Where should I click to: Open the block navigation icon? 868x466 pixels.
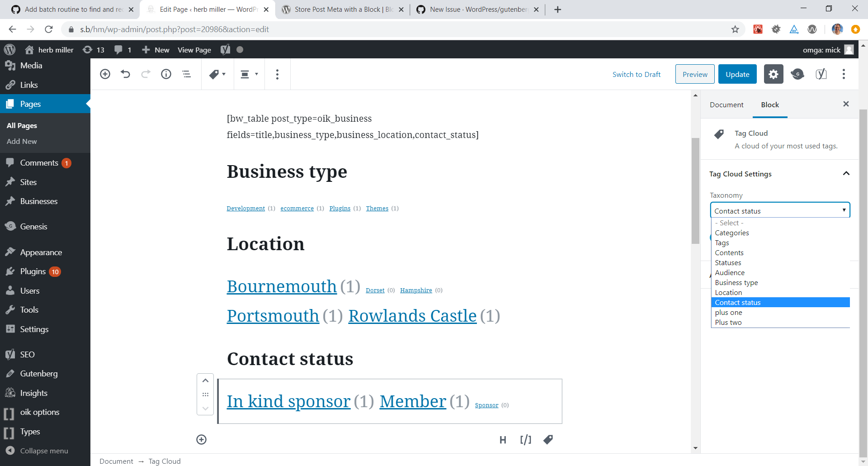coord(186,74)
